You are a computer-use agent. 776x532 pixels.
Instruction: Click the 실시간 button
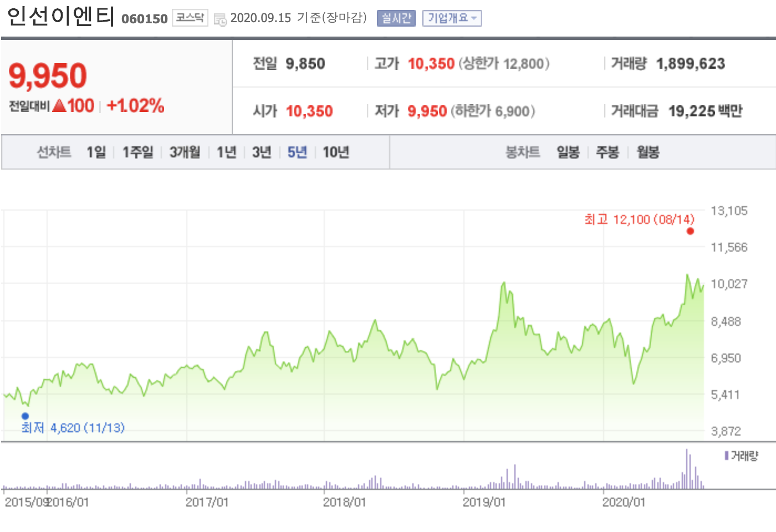tap(396, 18)
